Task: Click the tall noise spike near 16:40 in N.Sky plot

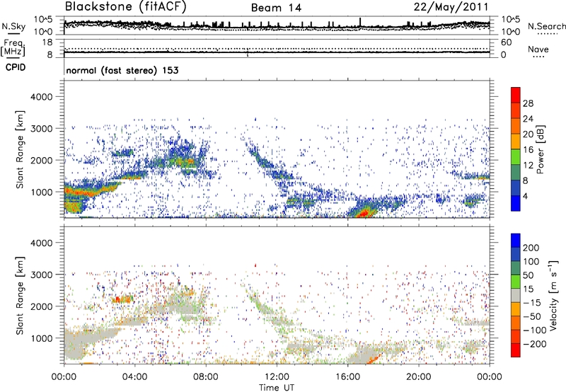Action: (360, 22)
